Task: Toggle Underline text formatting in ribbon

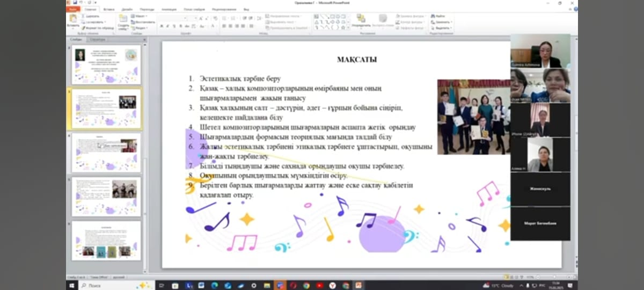Action: pyautogui.click(x=174, y=26)
